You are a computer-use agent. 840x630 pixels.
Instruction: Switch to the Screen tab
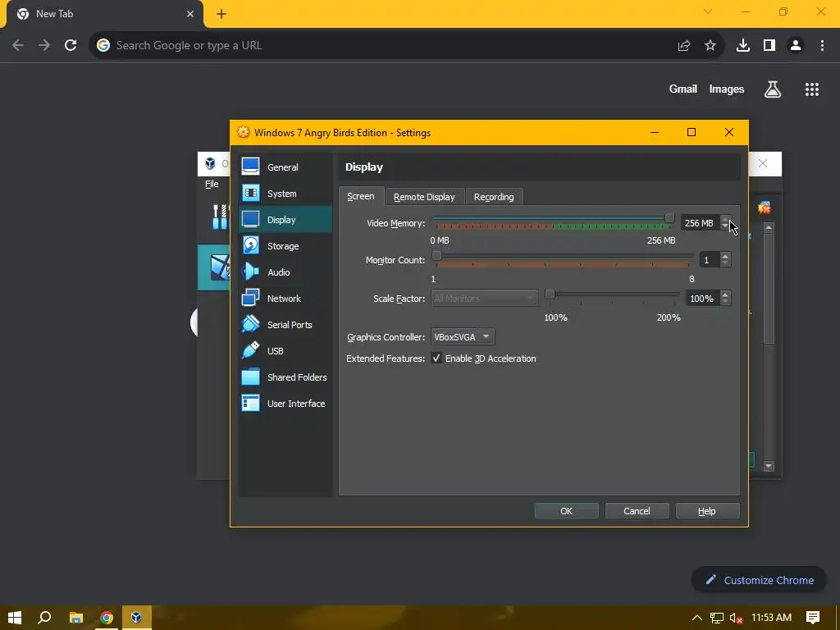click(x=361, y=196)
